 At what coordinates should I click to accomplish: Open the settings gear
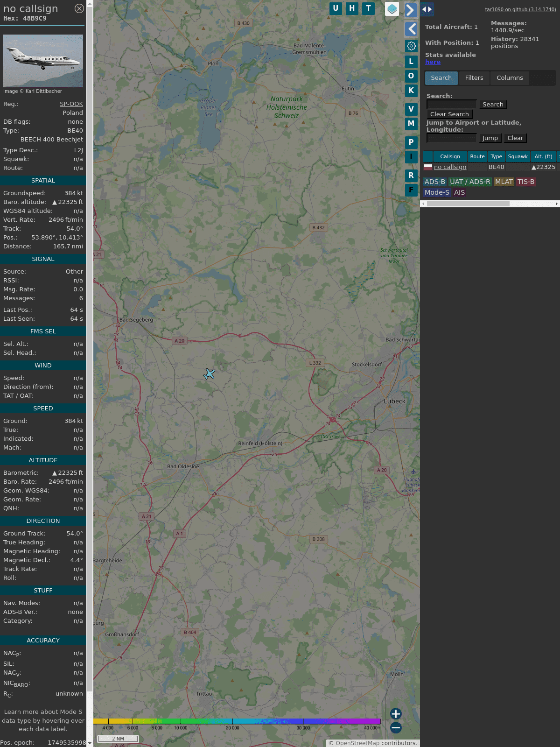tap(411, 46)
